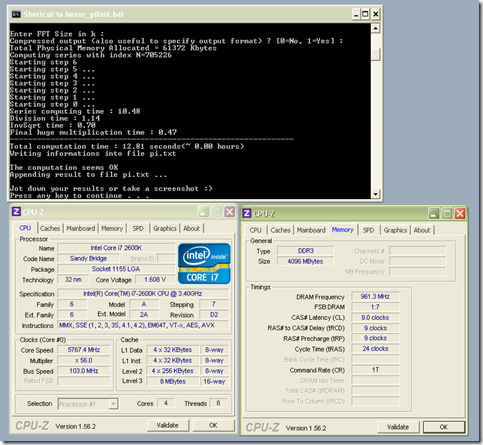Select CPU tab in left CPU-Z window
Image resolution: width=483 pixels, height=445 pixels.
[25, 228]
